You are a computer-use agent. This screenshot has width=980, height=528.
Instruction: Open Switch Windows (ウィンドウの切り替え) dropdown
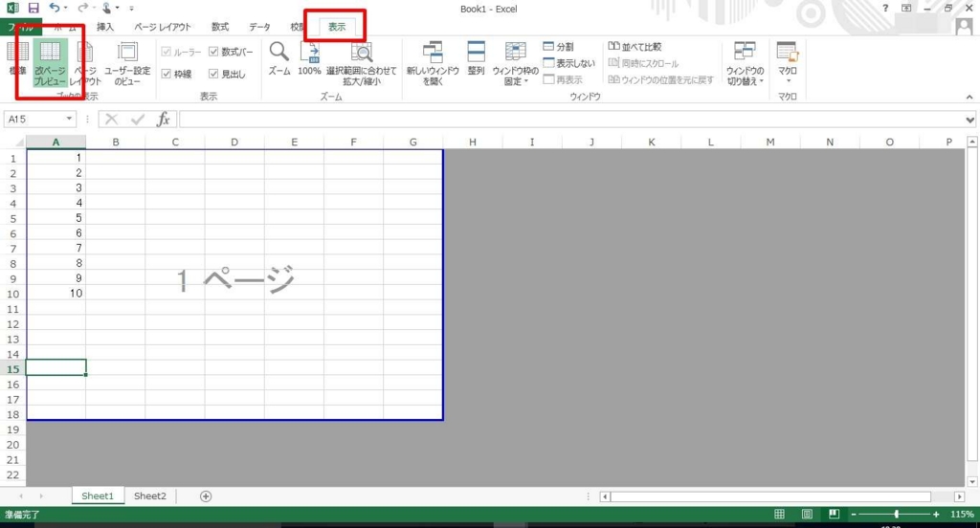pyautogui.click(x=745, y=62)
